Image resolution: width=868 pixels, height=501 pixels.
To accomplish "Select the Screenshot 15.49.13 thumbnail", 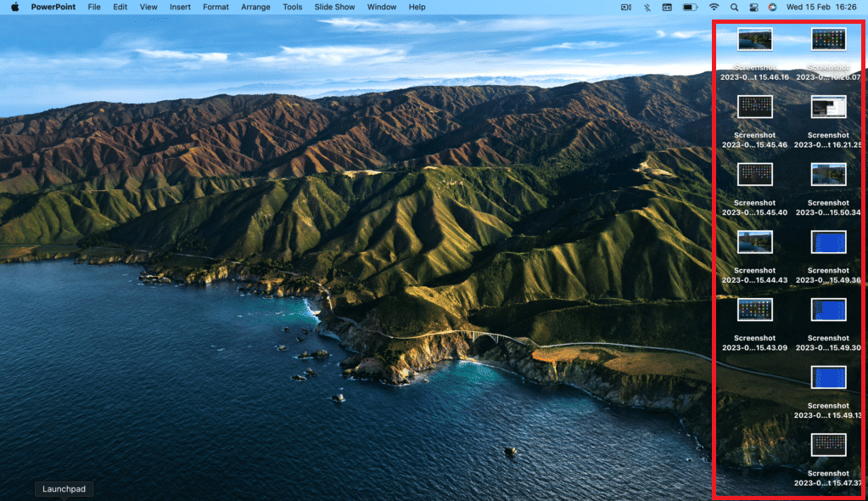I will 828,378.
